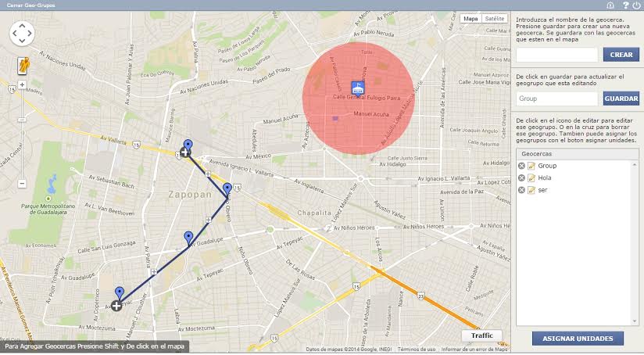Delete the ser geofence using cross icon
Image resolution: width=644 pixels, height=355 pixels.
coord(521,190)
